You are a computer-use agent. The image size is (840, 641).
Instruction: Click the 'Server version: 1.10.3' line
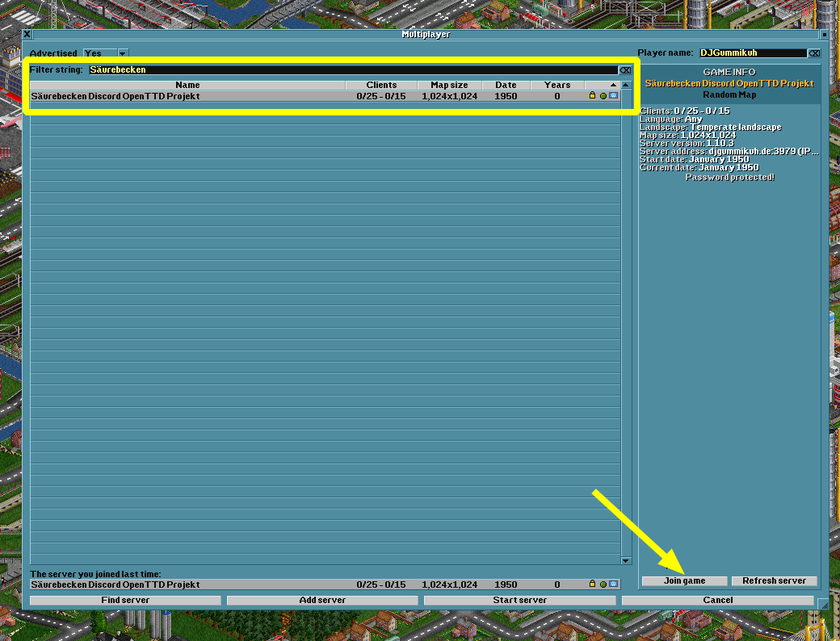687,144
